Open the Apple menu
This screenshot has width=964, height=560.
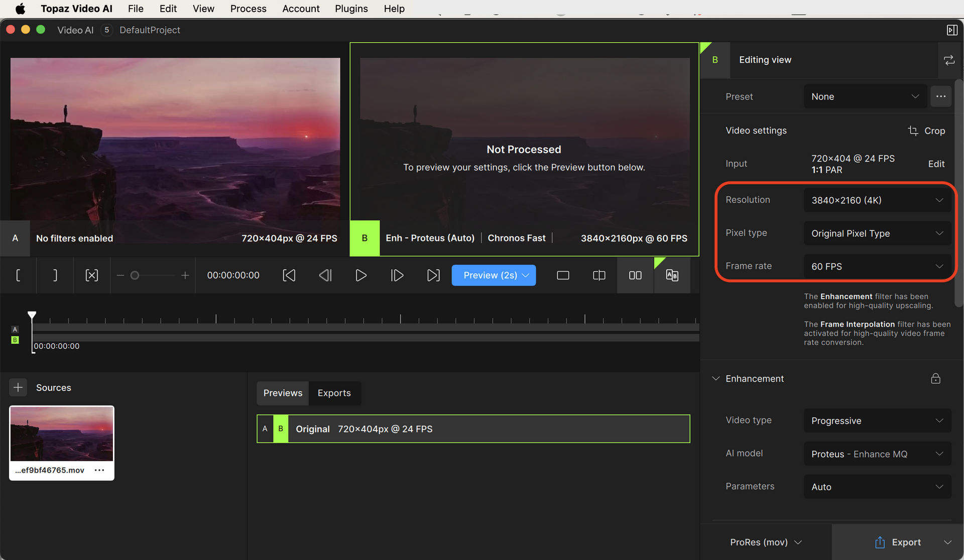[20, 9]
